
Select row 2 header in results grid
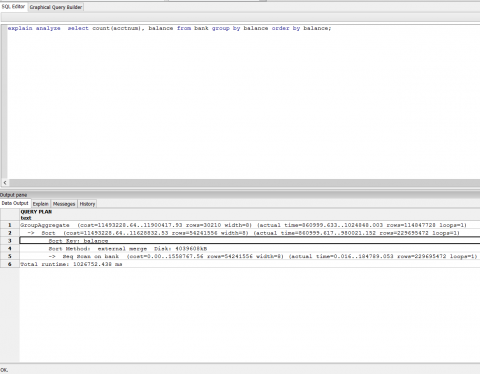pos(10,233)
